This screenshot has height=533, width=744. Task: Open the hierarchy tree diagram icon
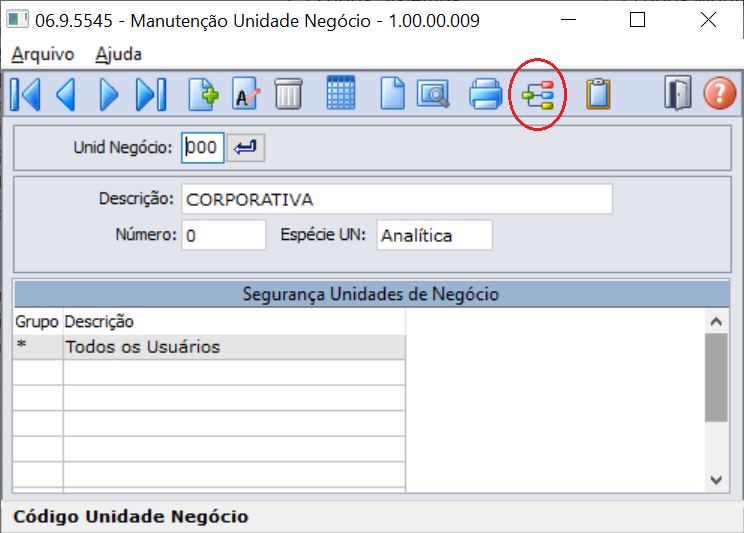point(538,94)
